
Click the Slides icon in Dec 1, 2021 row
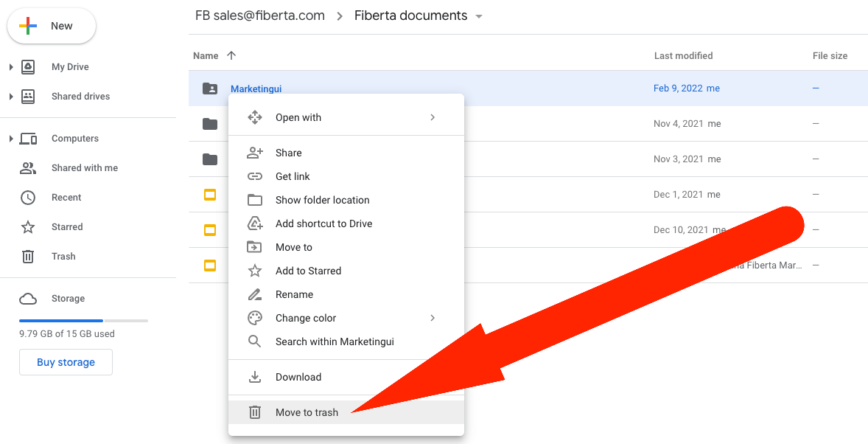210,195
